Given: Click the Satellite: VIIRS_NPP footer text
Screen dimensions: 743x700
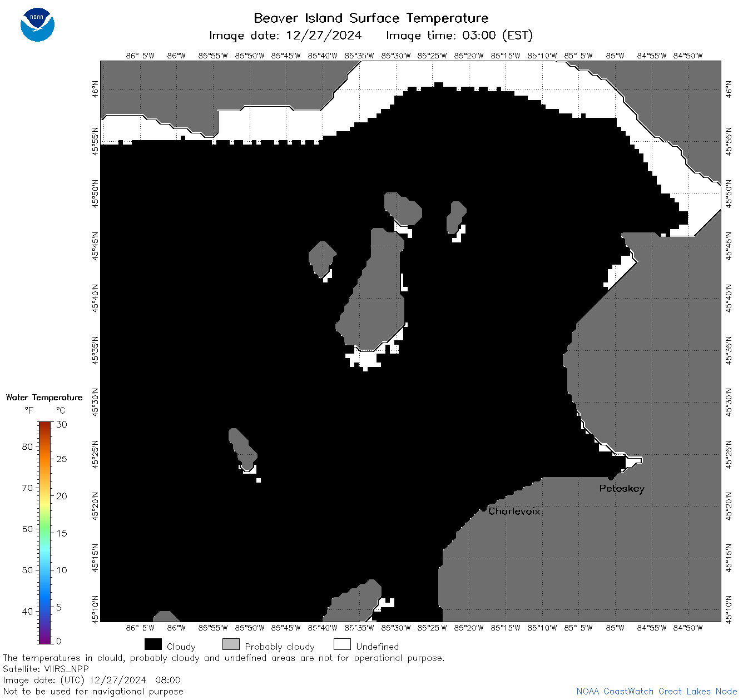Looking at the screenshot, I should point(46,669).
